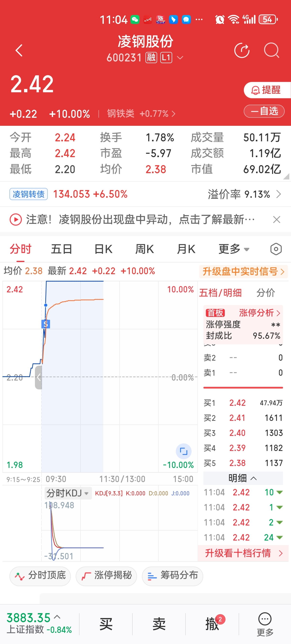
Task: Tap 买1 2.42 bid row
Action: 243,403
